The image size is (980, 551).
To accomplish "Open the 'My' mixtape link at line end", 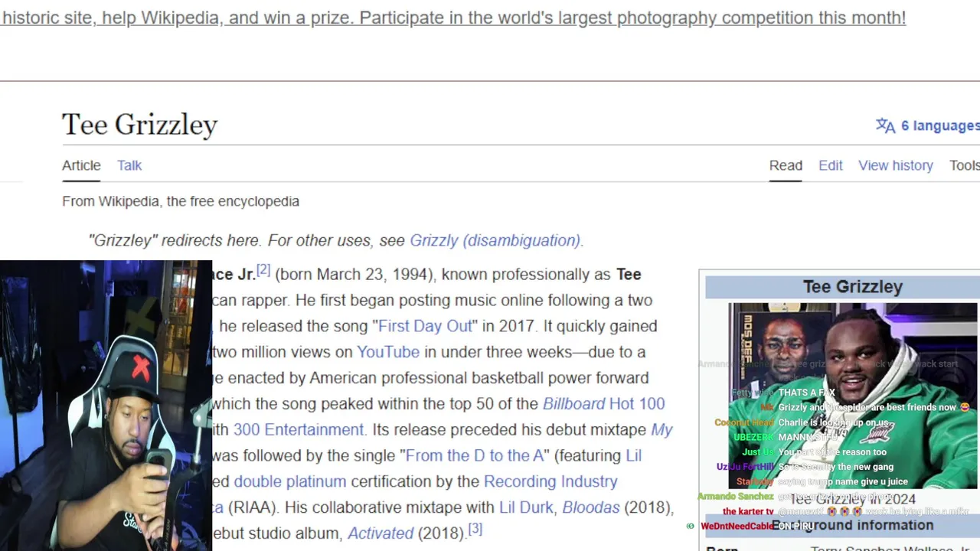I will 661,430.
